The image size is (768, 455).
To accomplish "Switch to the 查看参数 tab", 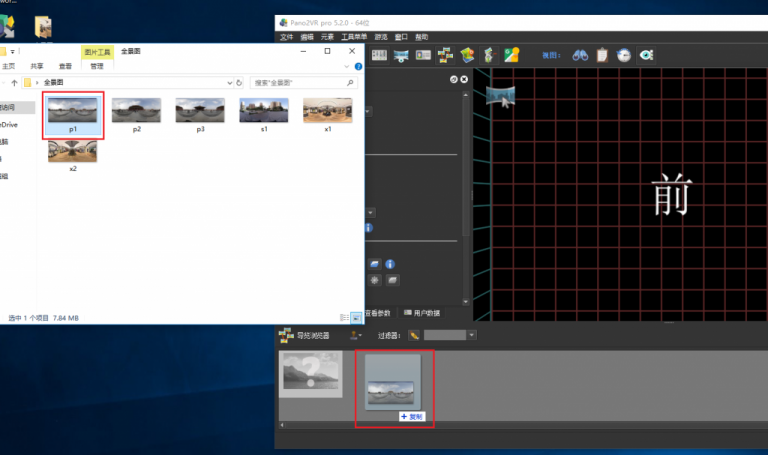I will [x=378, y=313].
